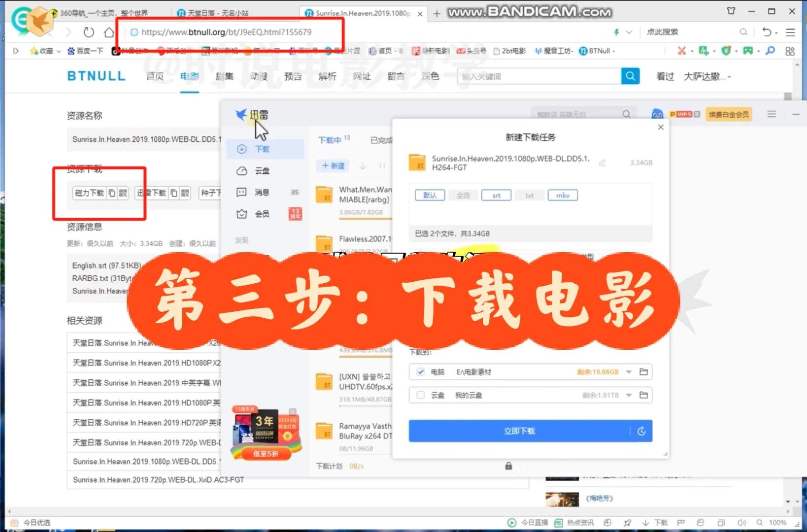Viewport: 807px width, 532px height.
Task: Click the pencil edit icon beside Sunrise.In.Heaven filename
Action: point(602,163)
